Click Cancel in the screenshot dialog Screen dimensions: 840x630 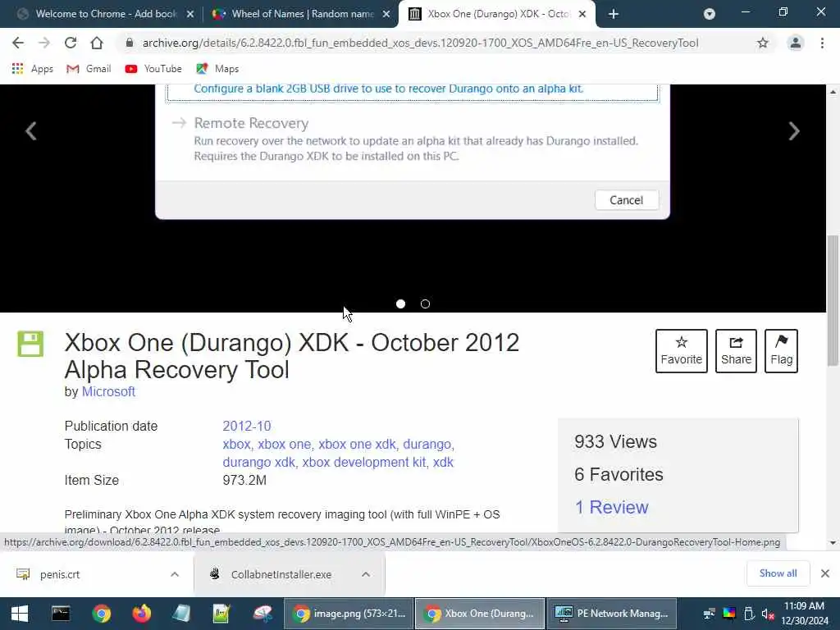click(626, 200)
